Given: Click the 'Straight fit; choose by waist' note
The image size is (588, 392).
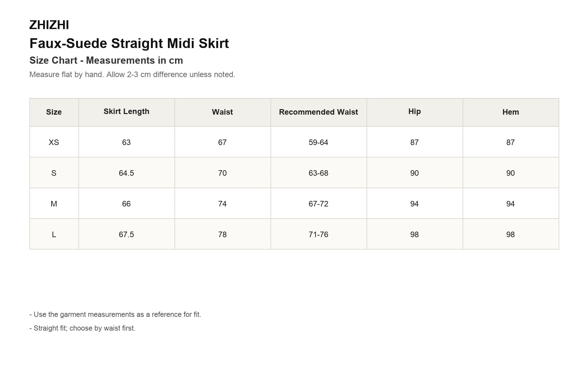Looking at the screenshot, I should point(82,328).
